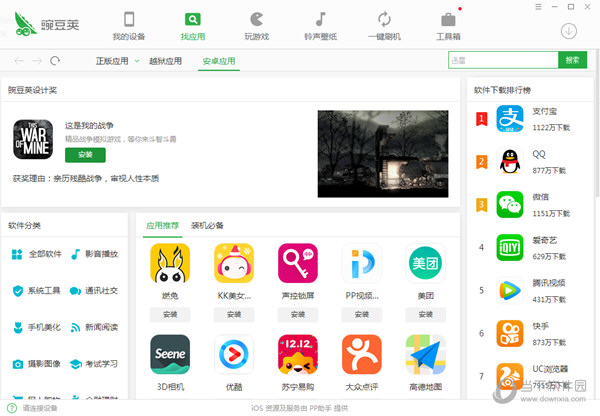Open the 苏宁易购 app icon
The width and height of the screenshot is (600, 416).
click(298, 354)
